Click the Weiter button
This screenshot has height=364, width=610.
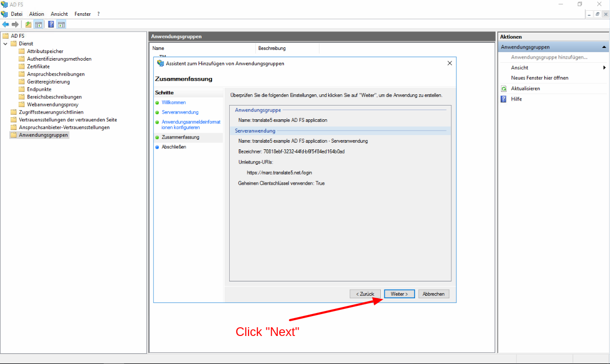coord(399,294)
